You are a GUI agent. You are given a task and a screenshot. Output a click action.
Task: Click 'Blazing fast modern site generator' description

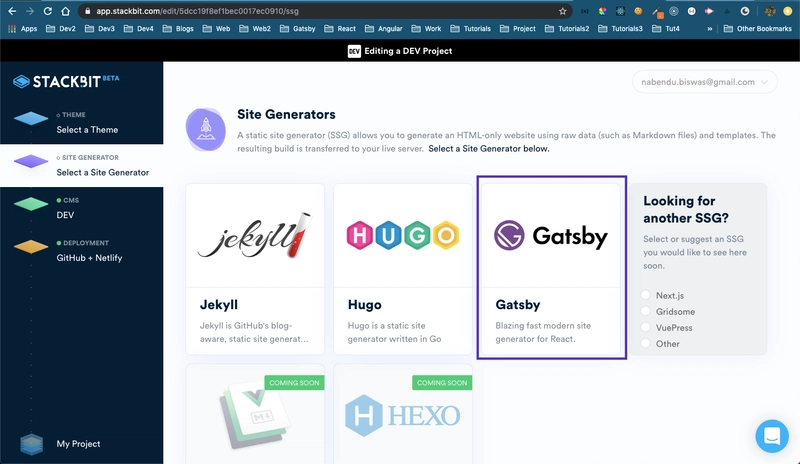coord(543,332)
